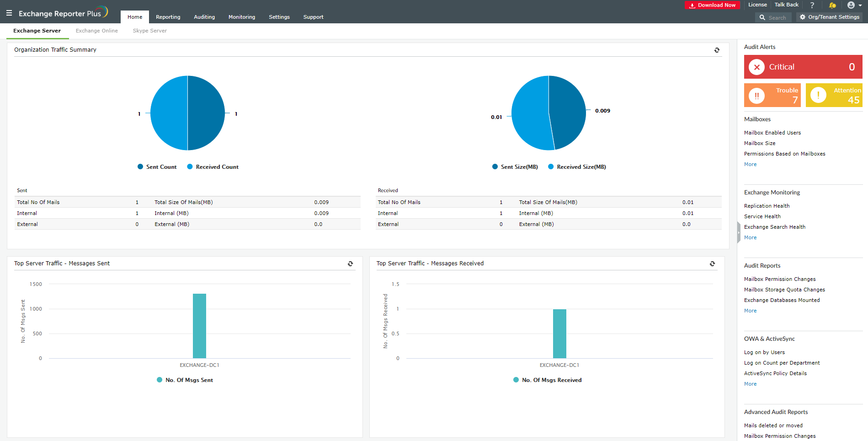Collapse the right sidebar panel handle
The image size is (868, 441).
pos(739,232)
